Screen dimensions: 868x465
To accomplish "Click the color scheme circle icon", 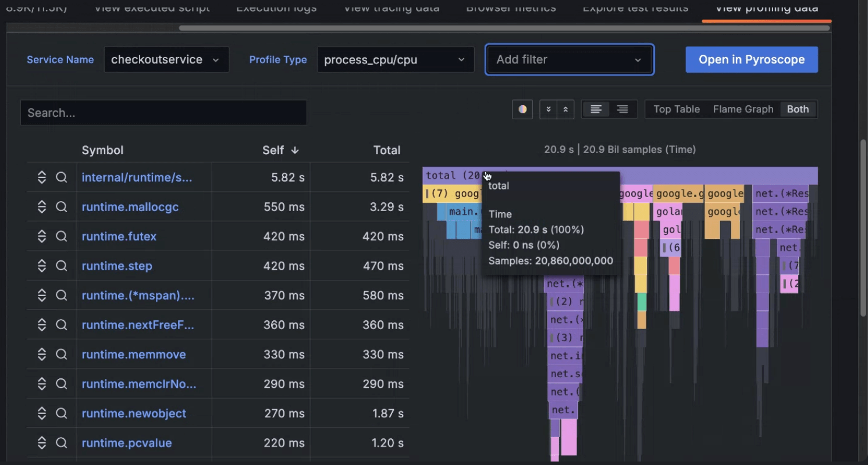I will coord(522,109).
